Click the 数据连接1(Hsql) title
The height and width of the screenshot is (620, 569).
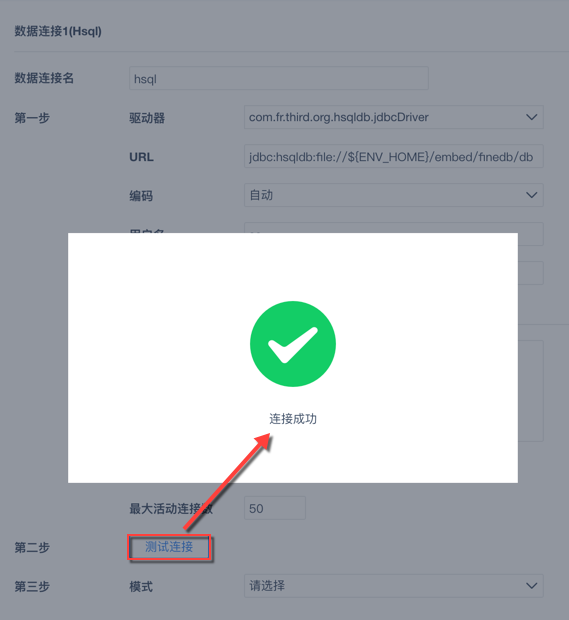[58, 31]
